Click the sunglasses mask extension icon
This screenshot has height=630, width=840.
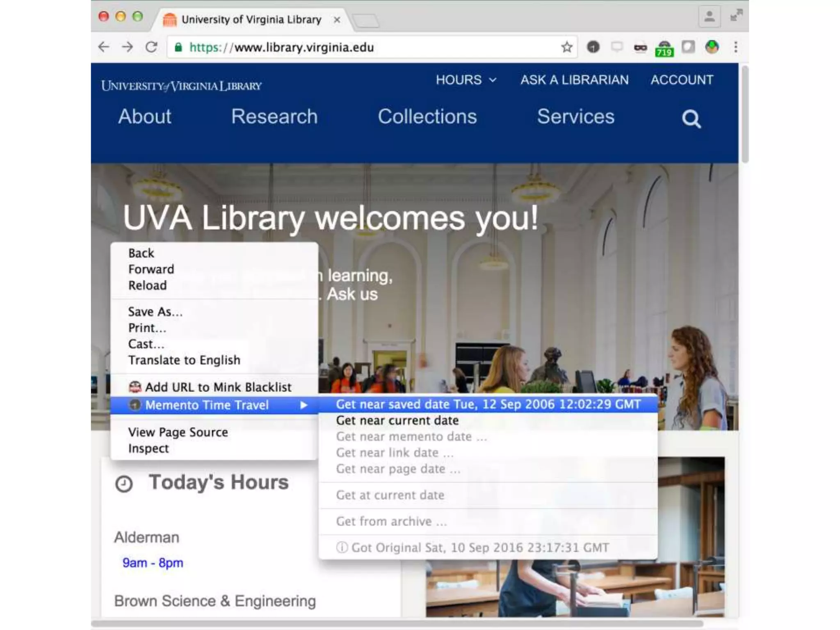pyautogui.click(x=640, y=48)
